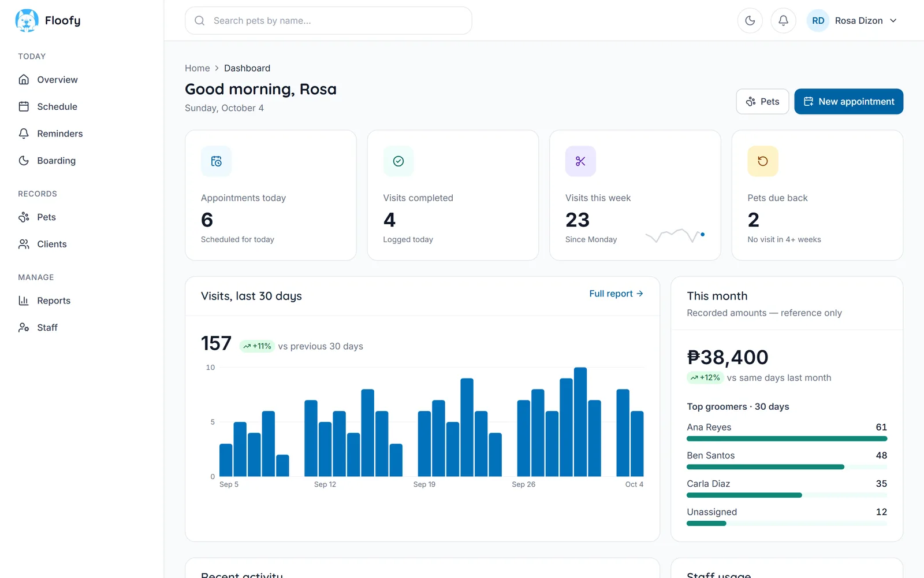Click the Visits completed checkmark icon

tap(398, 161)
